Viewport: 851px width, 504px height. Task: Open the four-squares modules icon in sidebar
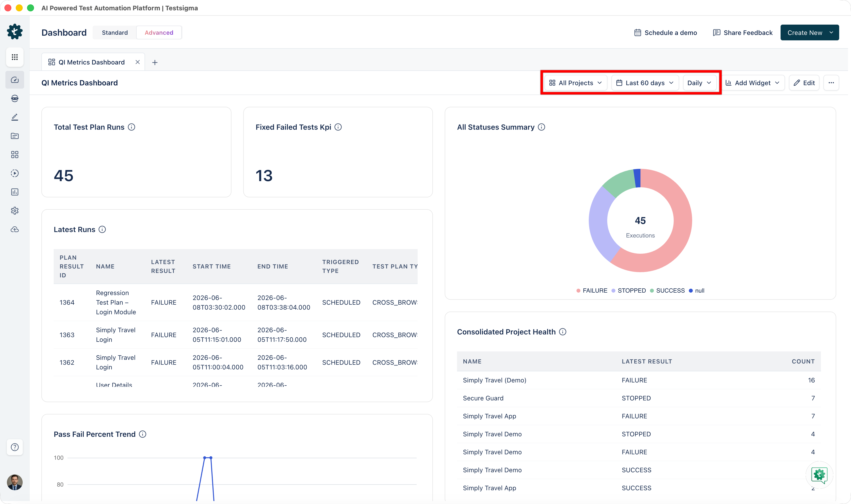point(15,155)
